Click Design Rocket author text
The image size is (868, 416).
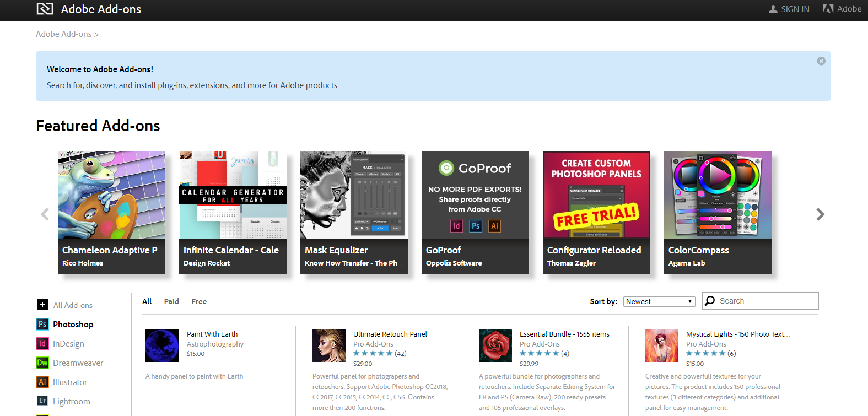(x=207, y=263)
